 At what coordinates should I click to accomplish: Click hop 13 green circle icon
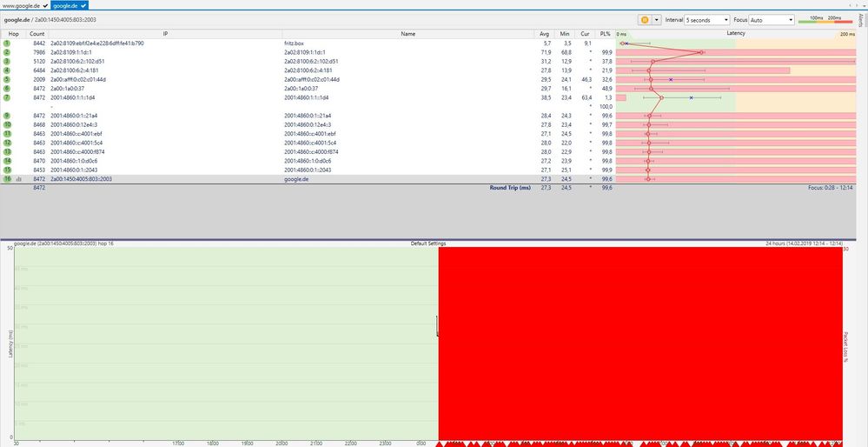tap(7, 152)
